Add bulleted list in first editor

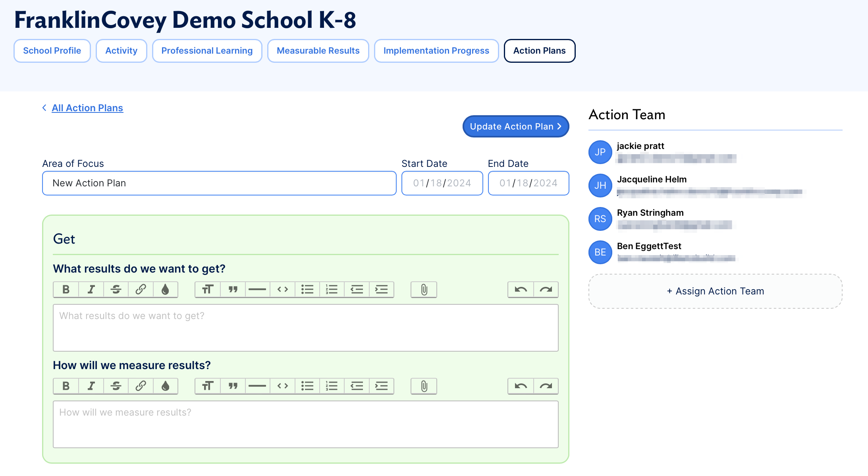point(307,290)
